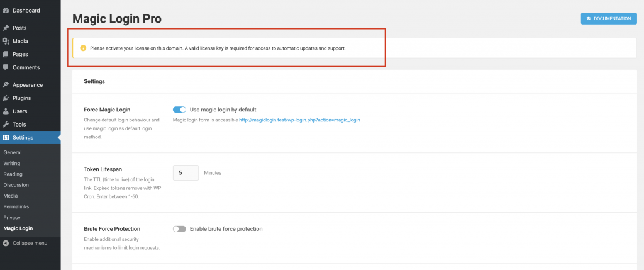The width and height of the screenshot is (644, 270).
Task: Click the Pages icon in sidebar
Action: click(x=6, y=54)
